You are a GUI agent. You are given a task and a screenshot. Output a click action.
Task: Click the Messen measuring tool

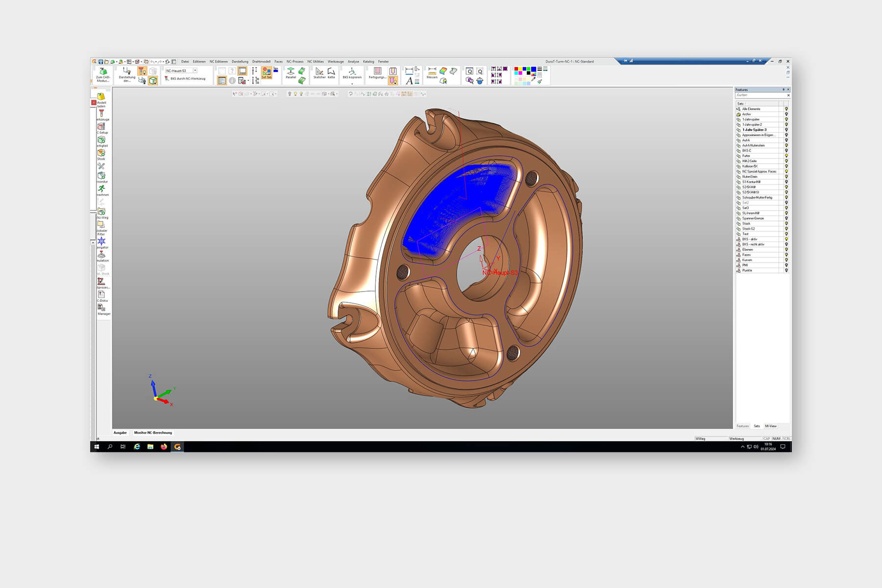(x=432, y=73)
